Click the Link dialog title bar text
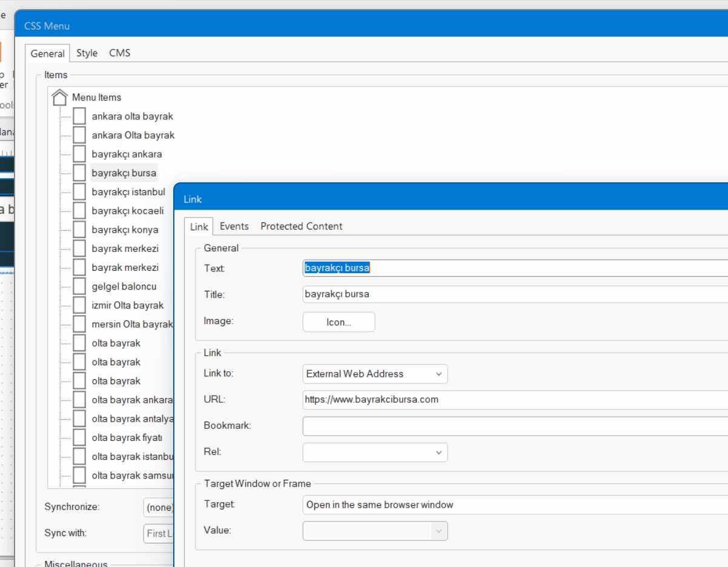The width and height of the screenshot is (728, 567). (x=193, y=199)
